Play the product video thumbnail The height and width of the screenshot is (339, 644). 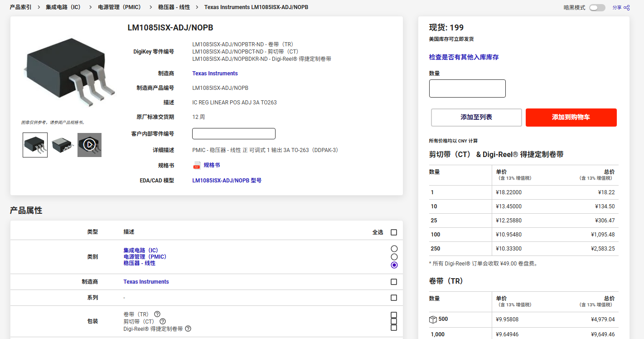89,145
